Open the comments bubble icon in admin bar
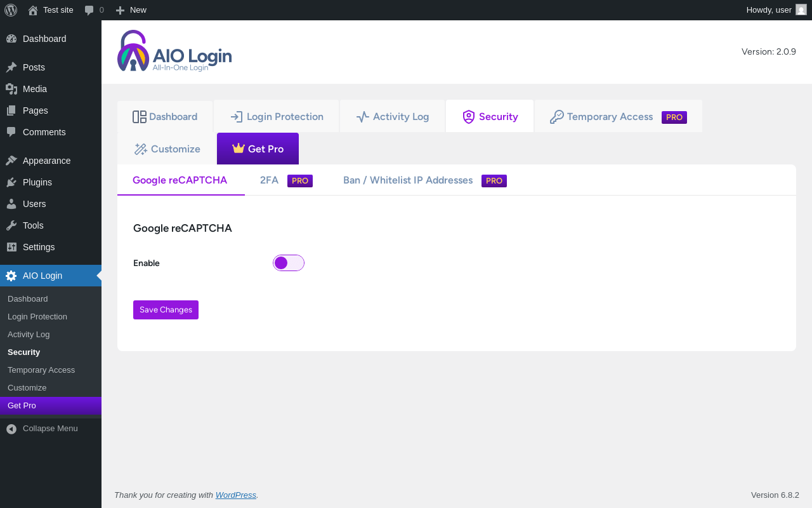The height and width of the screenshot is (508, 812). (x=89, y=10)
